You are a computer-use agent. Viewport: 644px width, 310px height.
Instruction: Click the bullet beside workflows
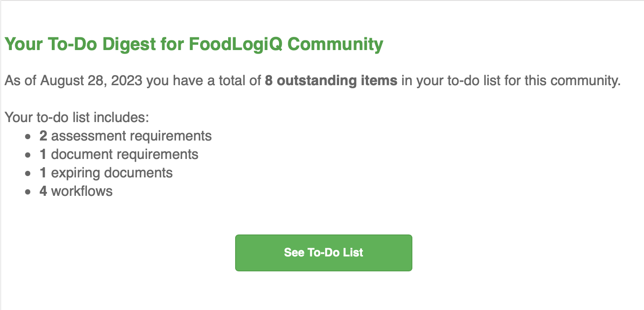pos(28,192)
